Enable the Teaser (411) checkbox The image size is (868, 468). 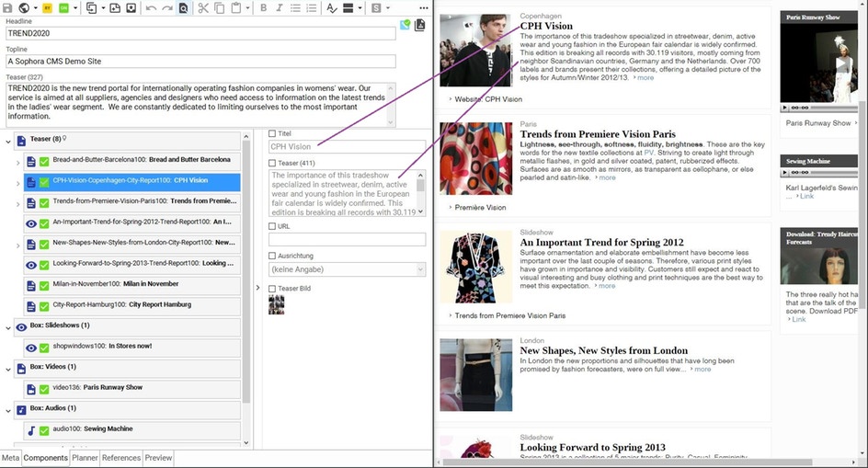click(x=272, y=163)
